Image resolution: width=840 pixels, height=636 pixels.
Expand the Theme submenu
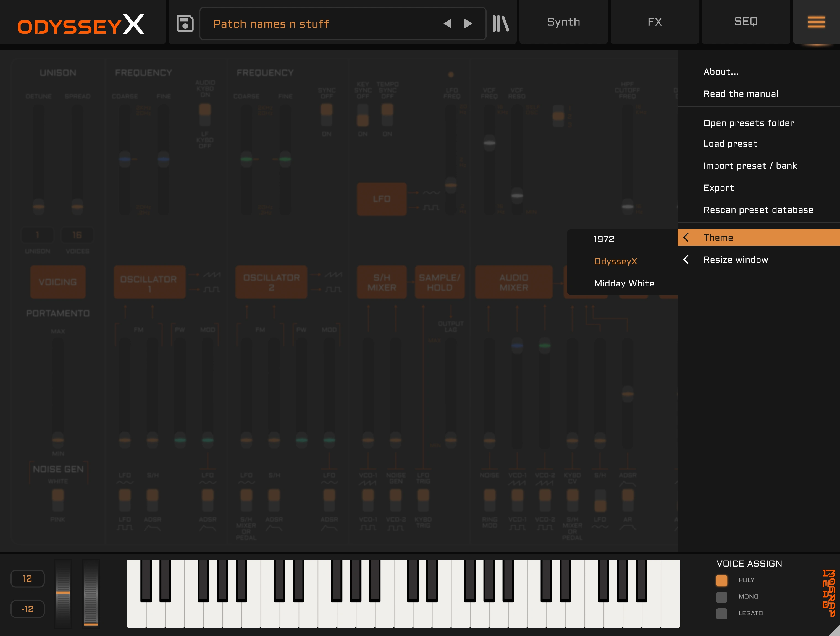[759, 238]
